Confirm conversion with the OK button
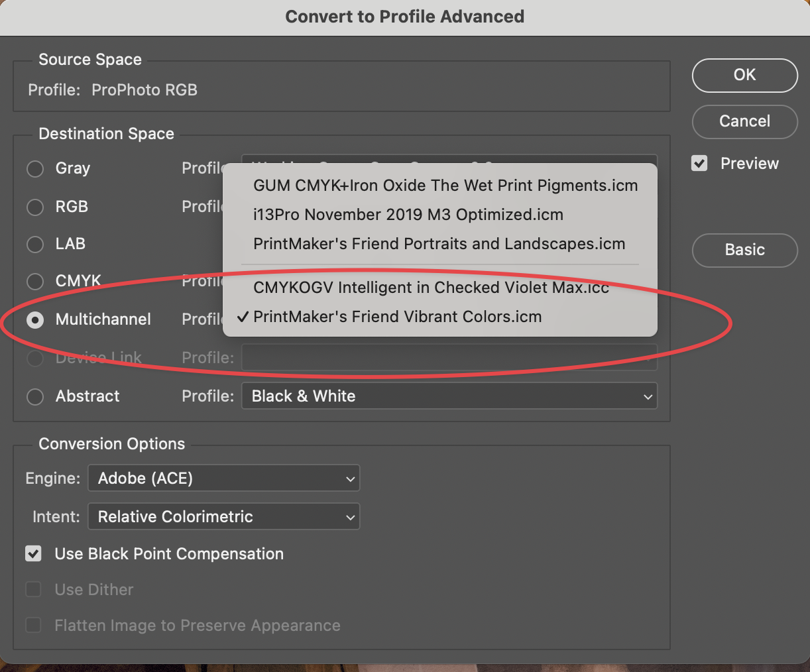The image size is (810, 672). (x=744, y=75)
